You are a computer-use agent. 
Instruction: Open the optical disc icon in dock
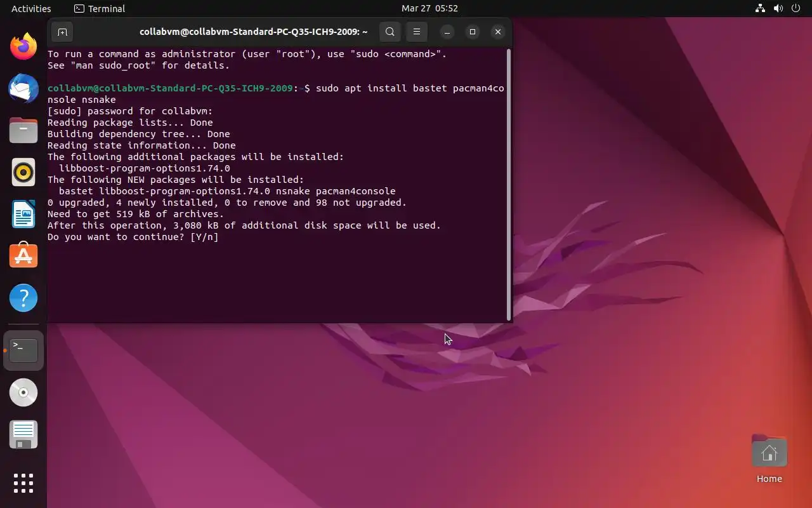[23, 392]
